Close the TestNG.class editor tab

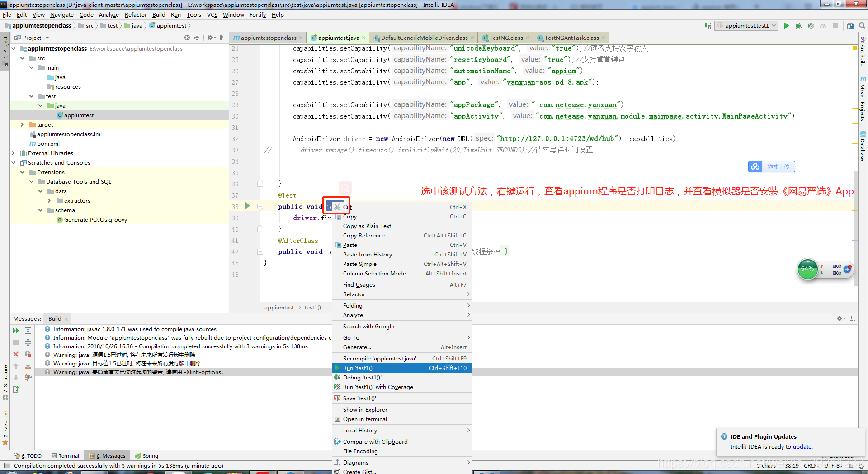click(528, 38)
